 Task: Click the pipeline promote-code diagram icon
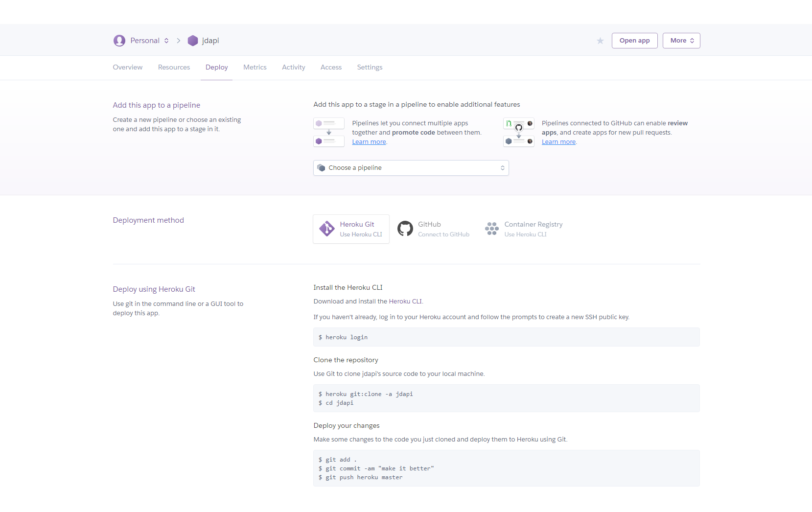point(329,132)
